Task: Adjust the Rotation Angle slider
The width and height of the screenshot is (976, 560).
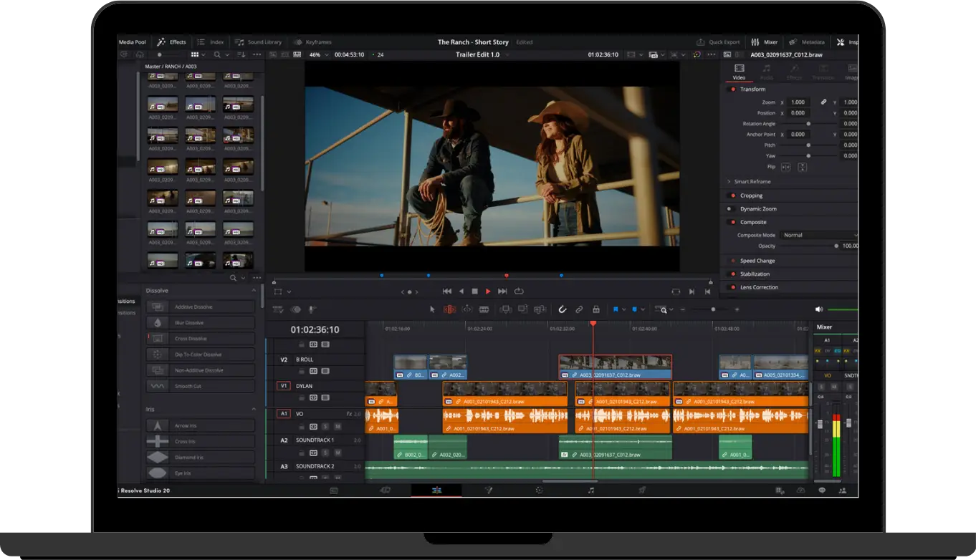Action: [x=808, y=123]
